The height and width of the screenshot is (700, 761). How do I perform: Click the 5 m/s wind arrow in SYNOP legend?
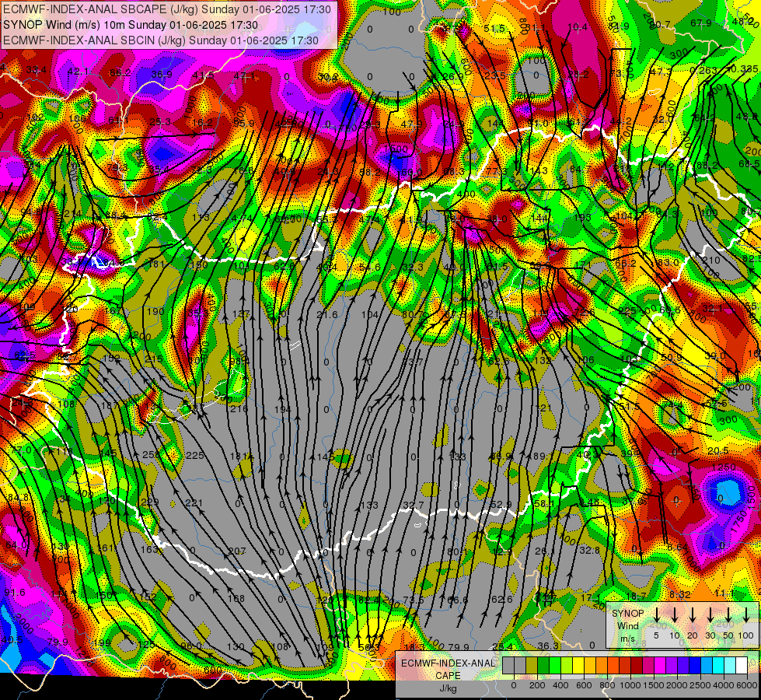[x=657, y=614]
